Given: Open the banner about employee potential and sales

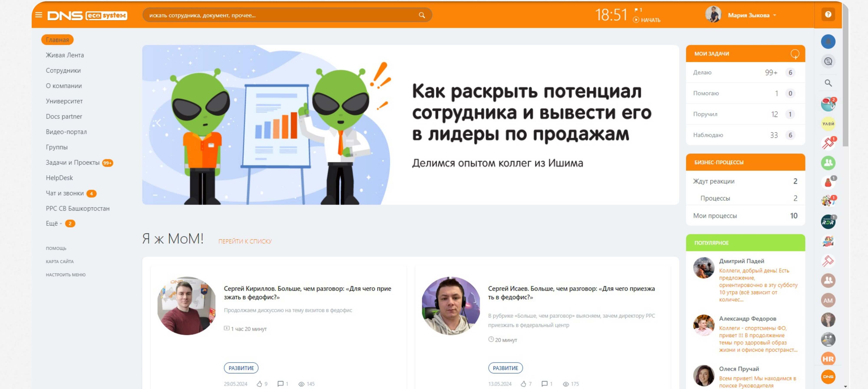Looking at the screenshot, I should click(410, 125).
